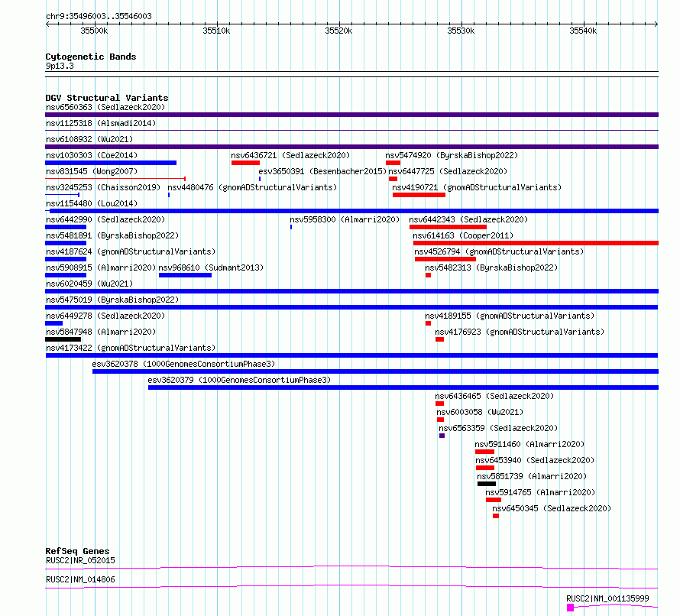Image resolution: width=680 pixels, height=616 pixels.
Task: Select the nsv5914765 (Almarri2020) label
Action: (x=540, y=492)
